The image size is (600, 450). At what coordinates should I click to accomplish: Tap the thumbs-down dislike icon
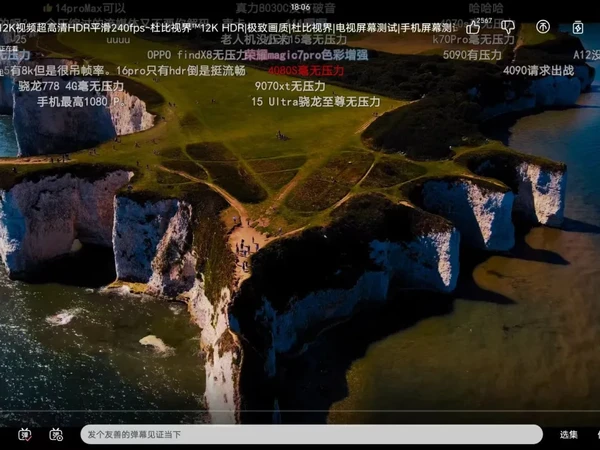tap(507, 27)
